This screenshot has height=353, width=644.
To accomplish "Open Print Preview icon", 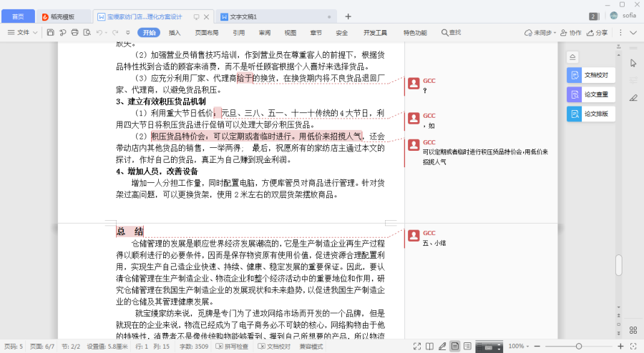I will point(87,32).
